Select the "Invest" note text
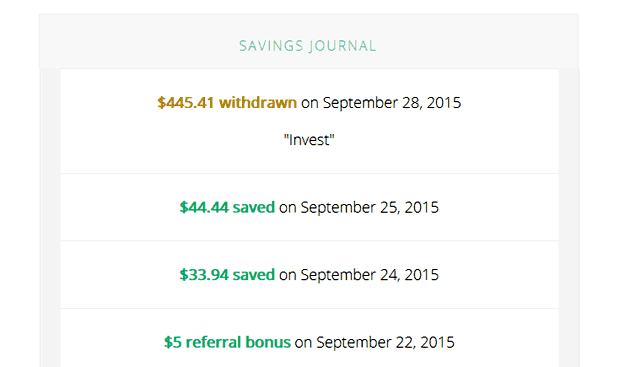 pyautogui.click(x=309, y=140)
